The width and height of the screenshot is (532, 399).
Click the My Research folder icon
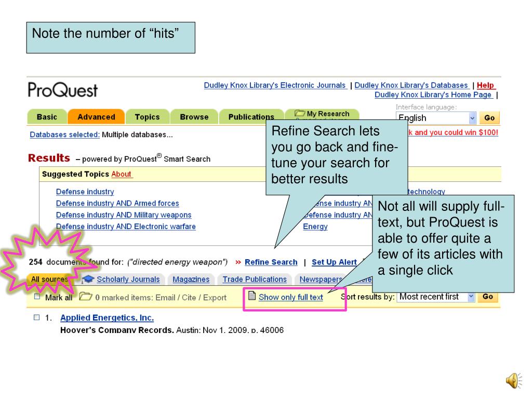[x=300, y=113]
